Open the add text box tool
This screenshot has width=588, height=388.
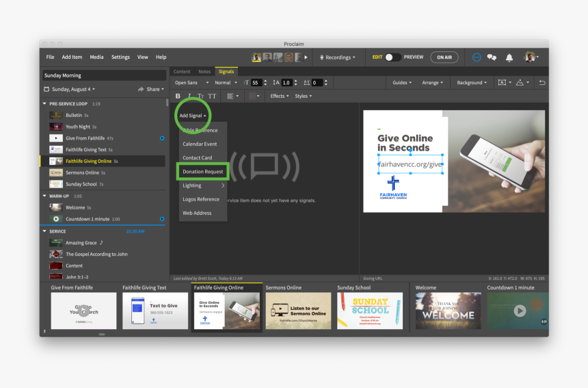point(505,83)
